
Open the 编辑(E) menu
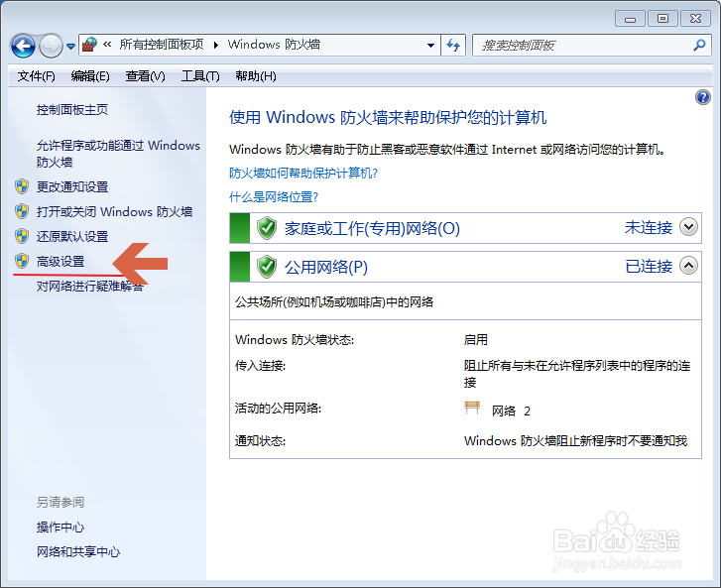[x=90, y=76]
